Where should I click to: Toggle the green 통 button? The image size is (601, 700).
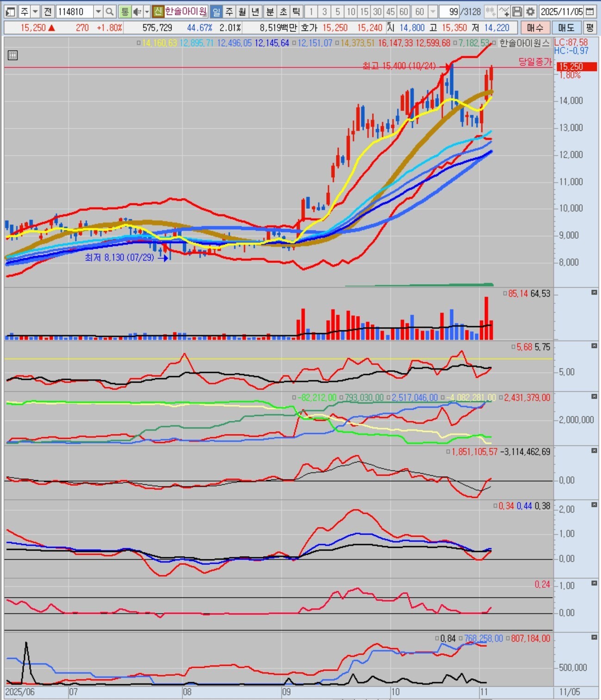(124, 12)
